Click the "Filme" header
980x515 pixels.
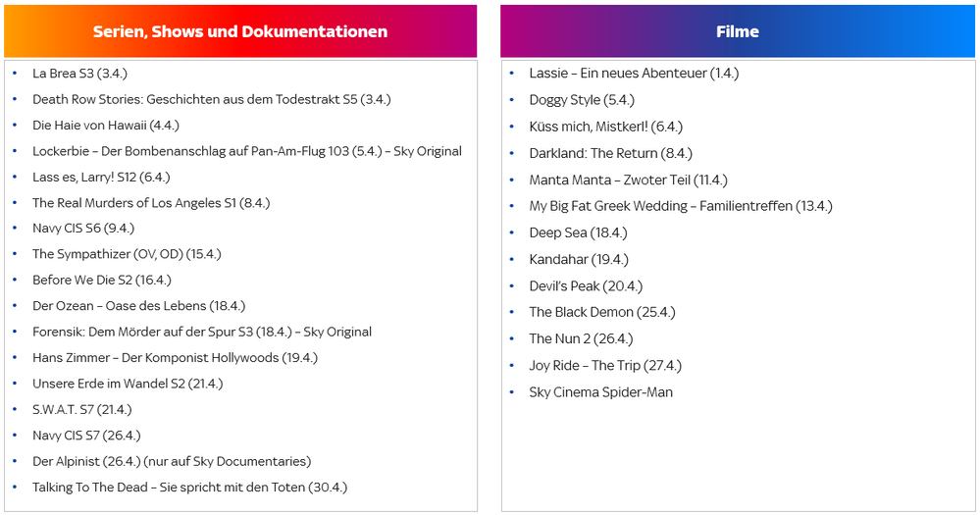[x=738, y=31]
